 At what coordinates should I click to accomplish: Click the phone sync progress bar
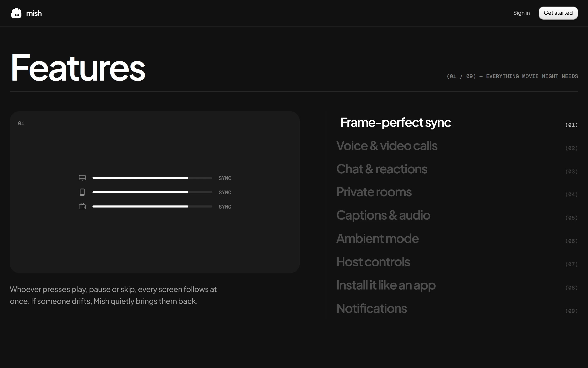152,192
